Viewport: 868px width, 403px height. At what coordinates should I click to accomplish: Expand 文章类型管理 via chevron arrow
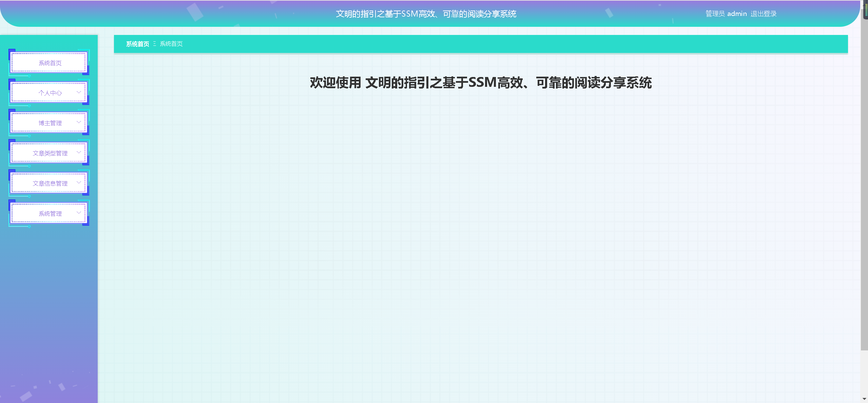pos(79,152)
